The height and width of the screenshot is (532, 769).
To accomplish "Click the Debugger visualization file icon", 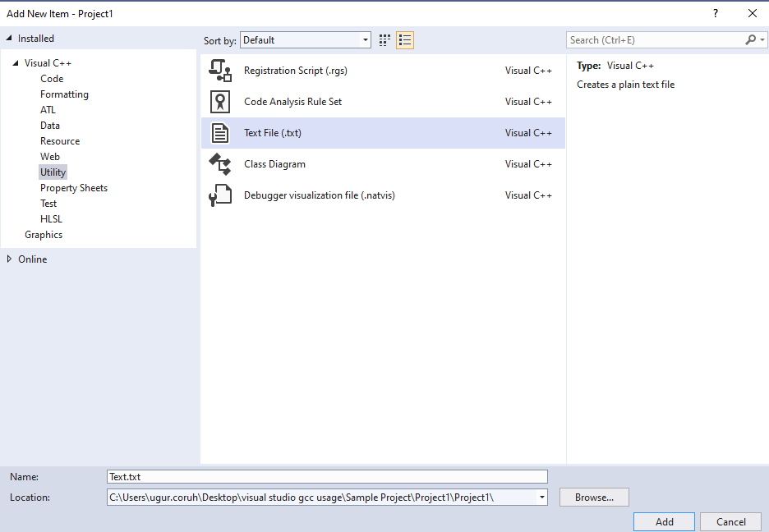I will (x=219, y=195).
